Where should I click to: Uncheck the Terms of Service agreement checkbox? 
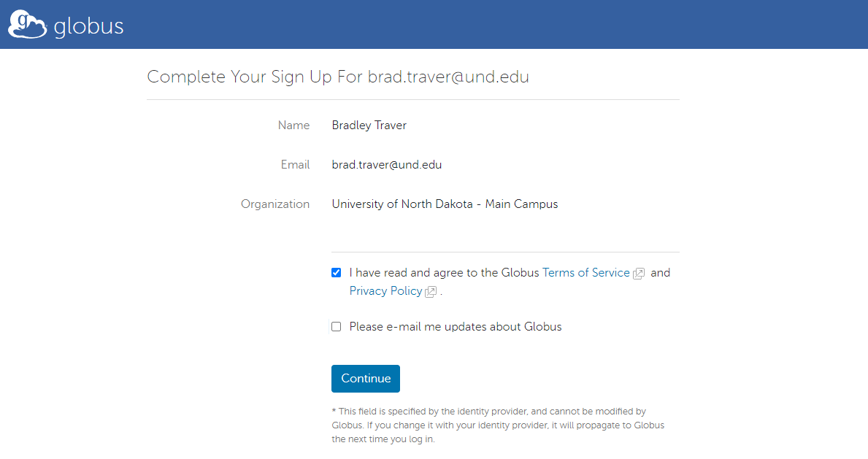click(x=336, y=273)
